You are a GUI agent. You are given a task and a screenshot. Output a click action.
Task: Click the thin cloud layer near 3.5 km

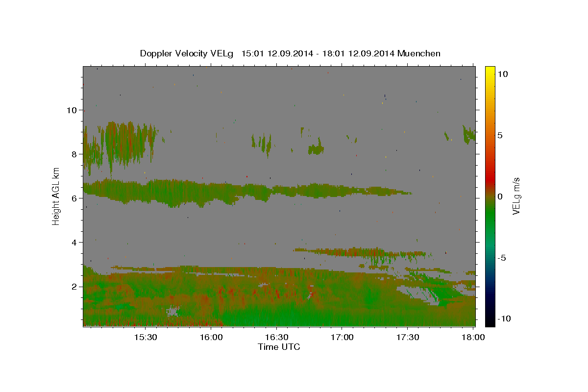click(363, 253)
